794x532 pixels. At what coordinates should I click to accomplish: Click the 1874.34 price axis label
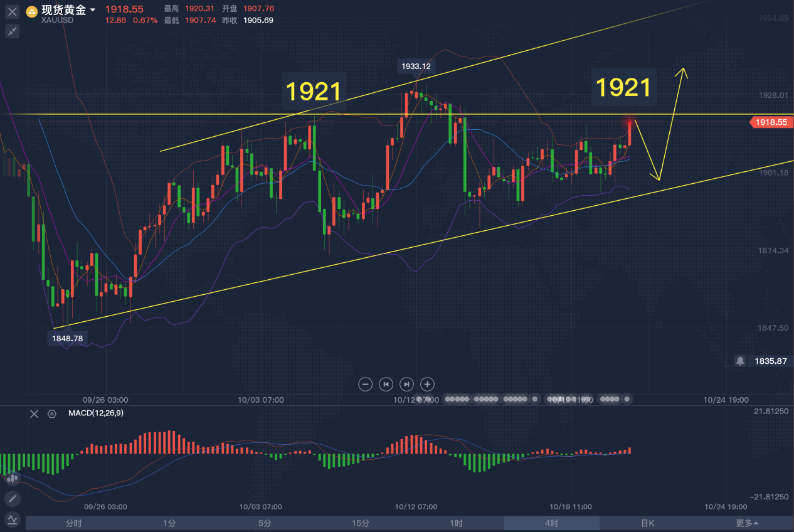[x=772, y=250]
